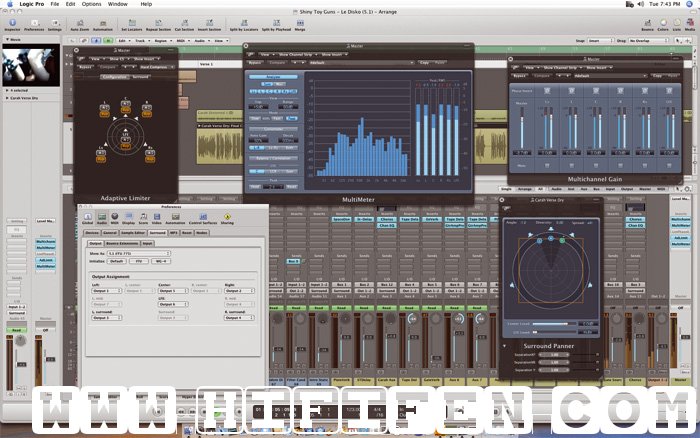Select Video icon in Preferences window
Screen dimensions: 700x438
coord(157,217)
